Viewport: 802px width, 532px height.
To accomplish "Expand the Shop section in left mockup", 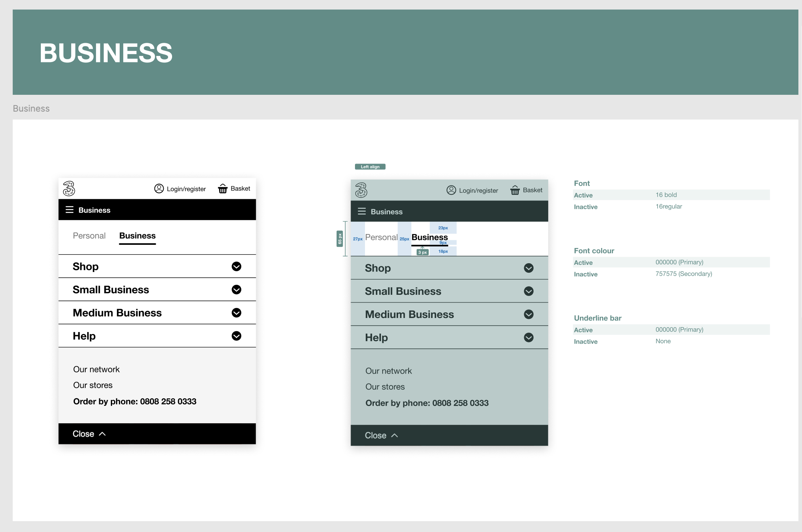I will (237, 266).
